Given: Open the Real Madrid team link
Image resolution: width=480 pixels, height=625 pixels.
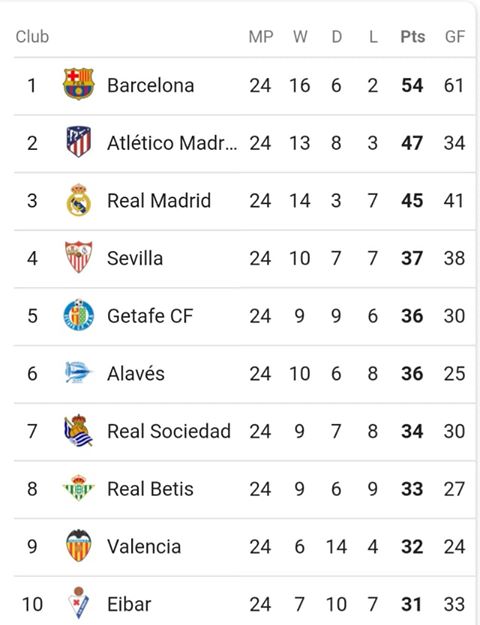Looking at the screenshot, I should tap(159, 200).
